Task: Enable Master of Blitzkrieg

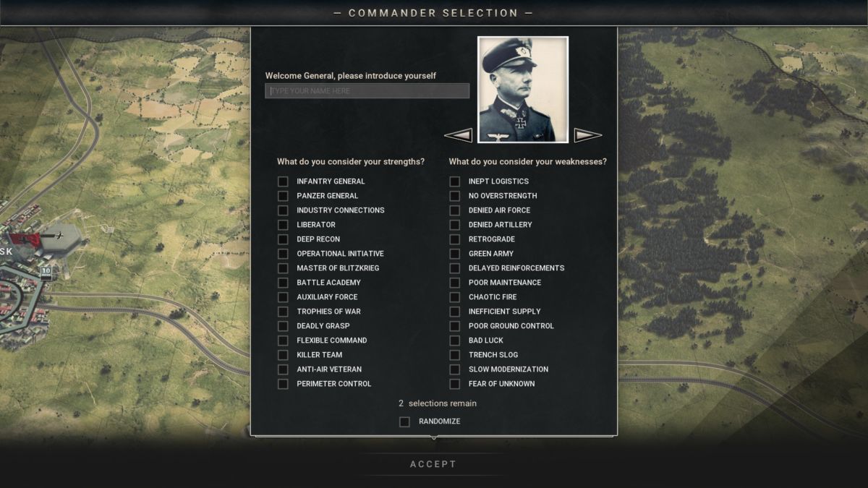Action: [x=283, y=268]
